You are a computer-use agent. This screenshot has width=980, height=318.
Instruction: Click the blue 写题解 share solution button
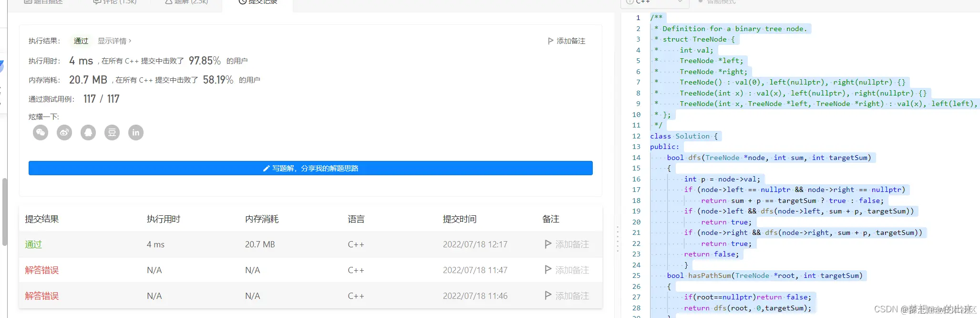point(310,168)
